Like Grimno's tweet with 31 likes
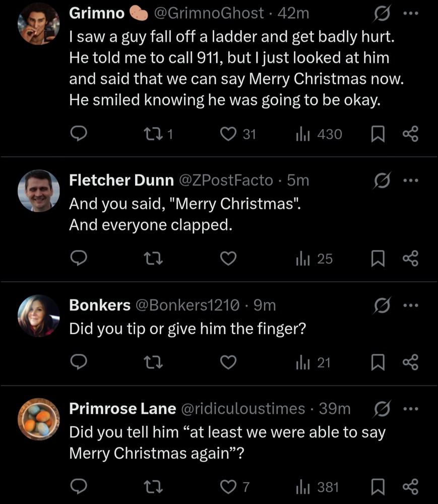 (229, 134)
